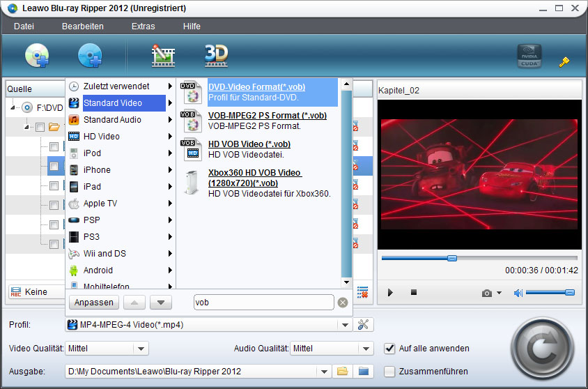Image resolution: width=588 pixels, height=389 pixels.
Task: Click the subtitle Keine ABC icon
Action: pos(16,292)
